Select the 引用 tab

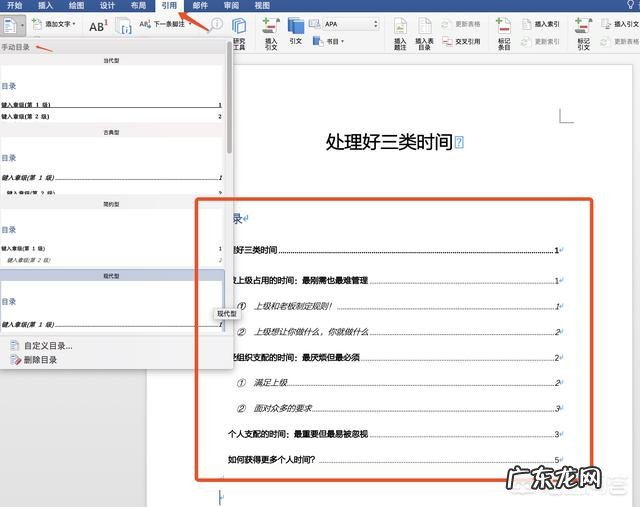pos(169,5)
